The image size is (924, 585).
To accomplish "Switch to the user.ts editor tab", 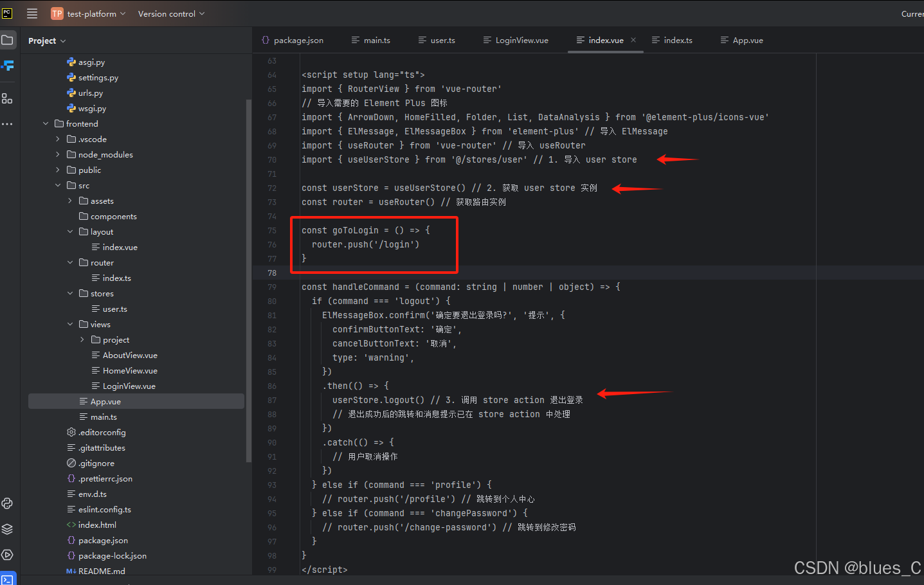I will pyautogui.click(x=437, y=40).
